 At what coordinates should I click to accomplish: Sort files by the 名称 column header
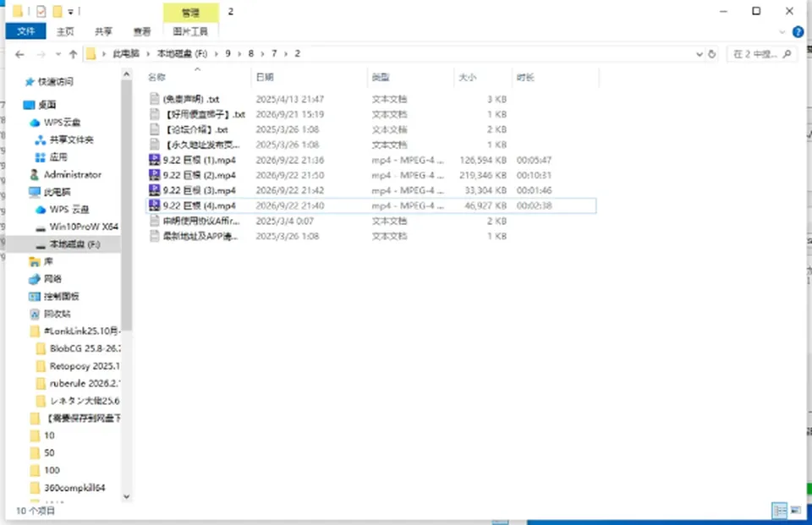tap(197, 77)
